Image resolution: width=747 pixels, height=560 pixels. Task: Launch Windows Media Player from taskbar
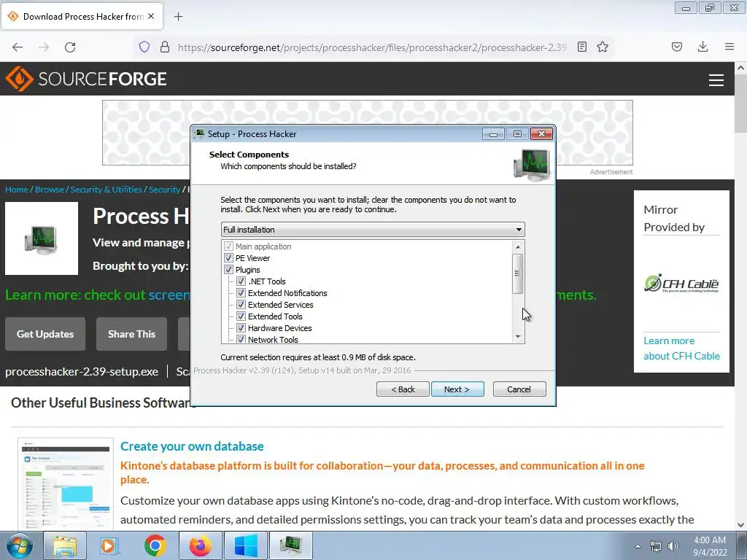tap(109, 545)
